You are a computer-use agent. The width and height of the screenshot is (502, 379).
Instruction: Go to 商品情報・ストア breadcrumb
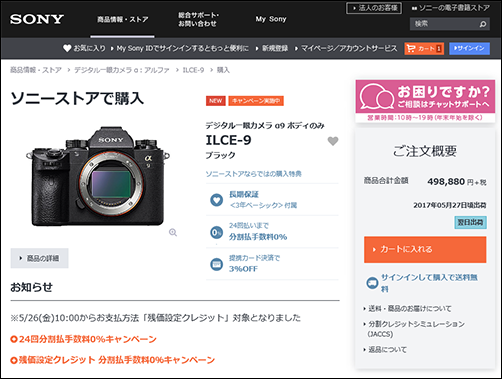36,70
